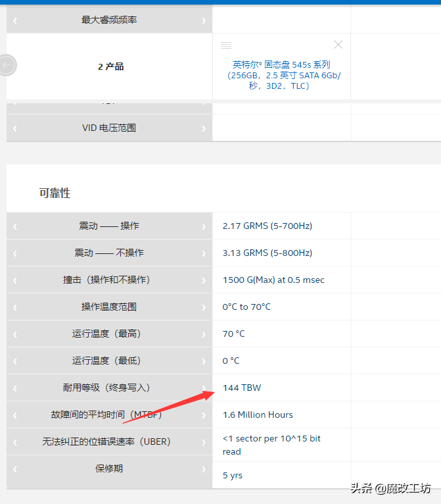The width and height of the screenshot is (441, 504).
Task: Click right chevron on VID 电压范围 row
Action: [x=204, y=128]
